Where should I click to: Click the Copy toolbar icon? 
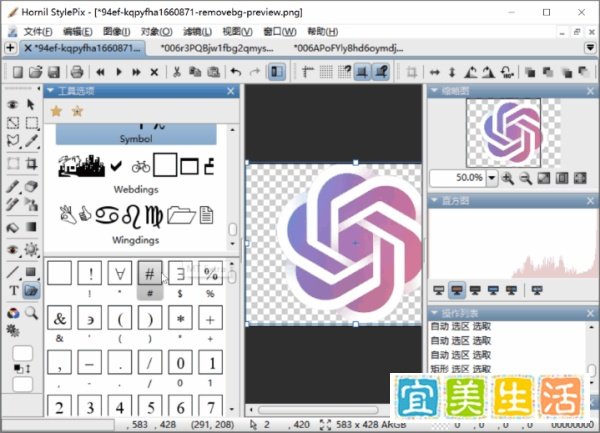(195, 72)
